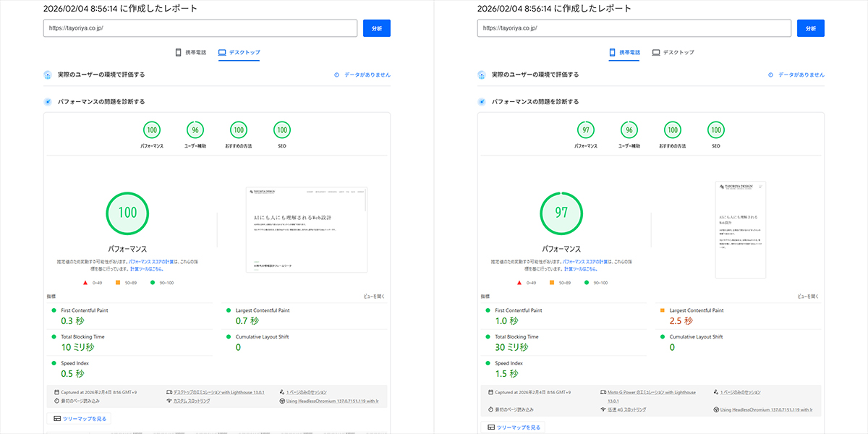Click the green 90-100 legend dot

pyautogui.click(x=151, y=282)
